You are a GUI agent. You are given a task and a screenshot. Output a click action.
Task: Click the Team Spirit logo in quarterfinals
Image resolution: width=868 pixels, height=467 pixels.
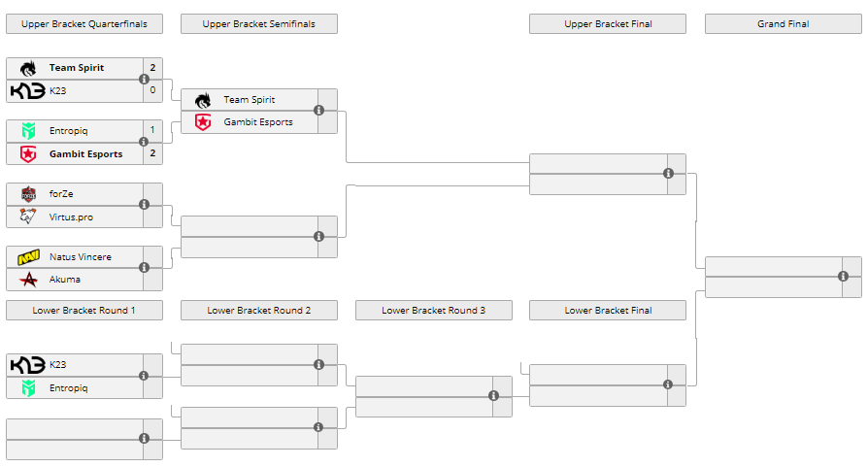[x=27, y=68]
